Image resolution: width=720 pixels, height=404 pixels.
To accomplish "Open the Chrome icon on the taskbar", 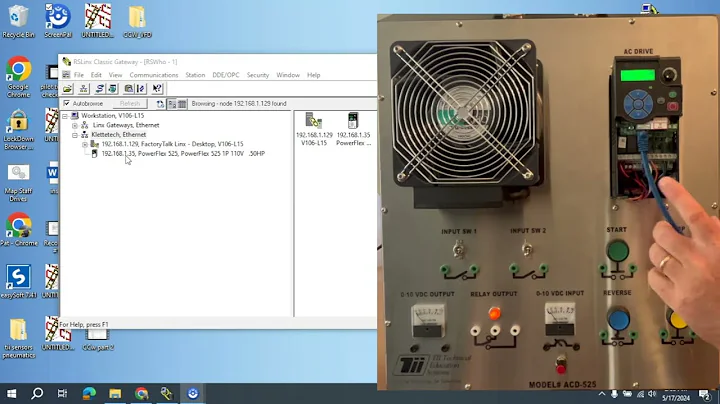I will point(141,393).
